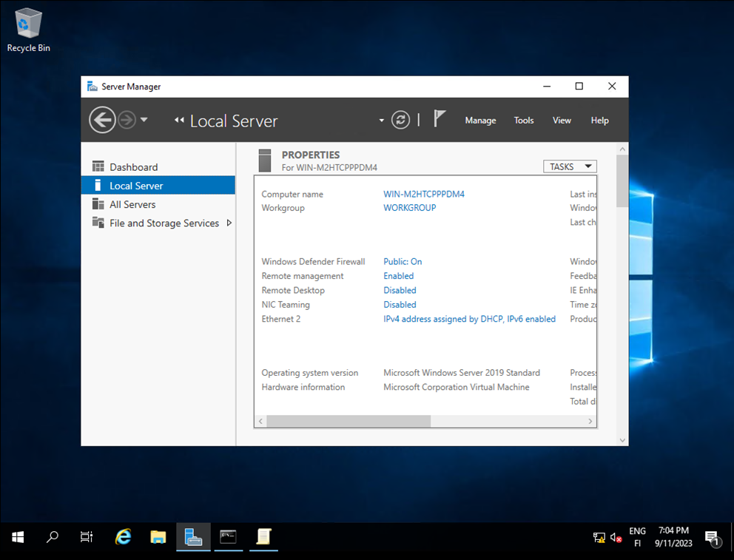Click the Server Manager icon on the taskbar
The height and width of the screenshot is (560, 734).
tap(193, 537)
